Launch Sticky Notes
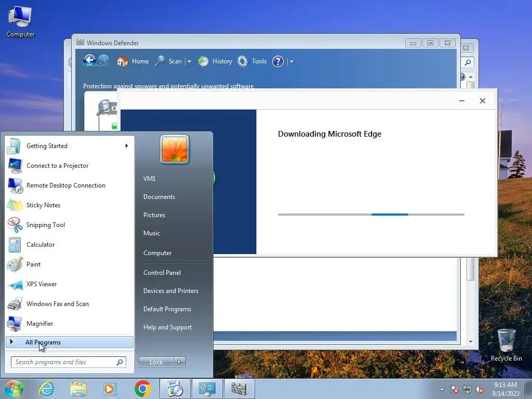This screenshot has height=399, width=532. (x=70, y=205)
